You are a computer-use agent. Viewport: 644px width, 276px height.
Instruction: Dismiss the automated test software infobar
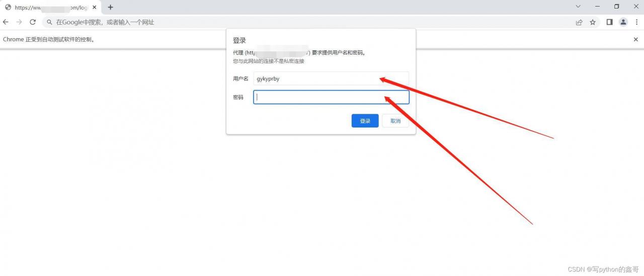[635, 39]
